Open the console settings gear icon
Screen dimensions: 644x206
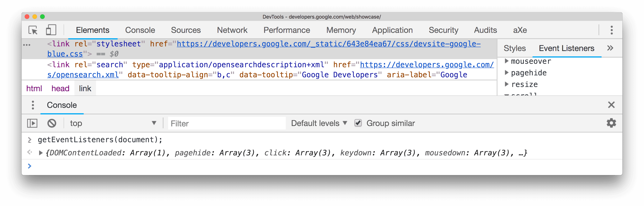pos(611,123)
